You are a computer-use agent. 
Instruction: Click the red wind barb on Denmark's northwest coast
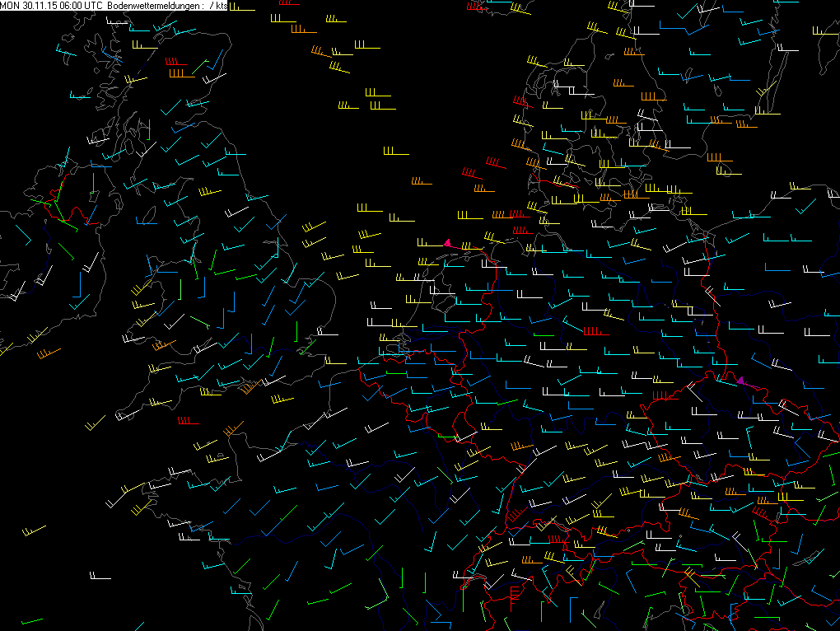521,102
